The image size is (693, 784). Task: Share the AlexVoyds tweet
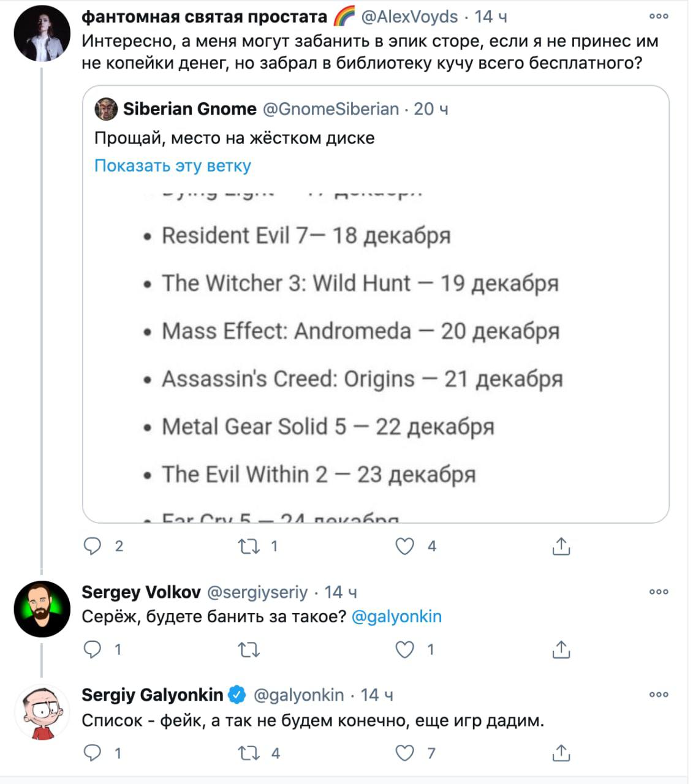561,546
